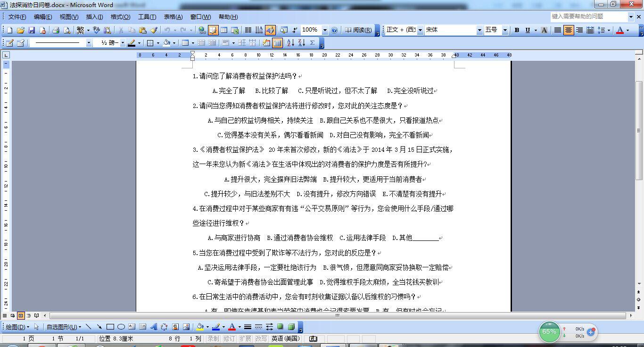Click the Insert Hyperlink icon
The height and width of the screenshot is (347, 644).
click(x=202, y=30)
